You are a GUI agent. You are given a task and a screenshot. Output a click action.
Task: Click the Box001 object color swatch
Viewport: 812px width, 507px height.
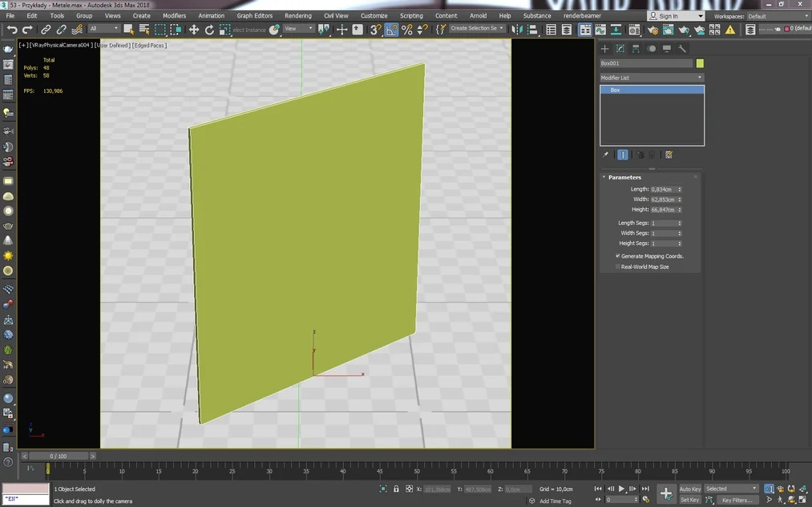coord(700,63)
